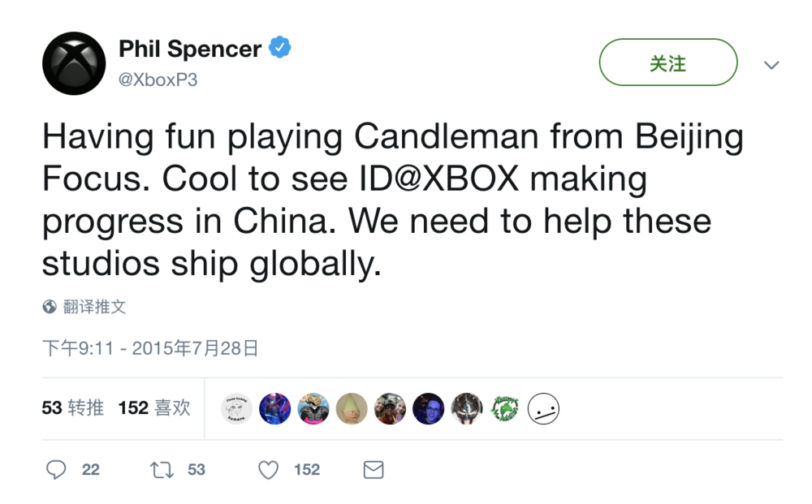This screenshot has height=504, width=812.
Task: View the 152 喜欢 likes list
Action: pyautogui.click(x=154, y=407)
